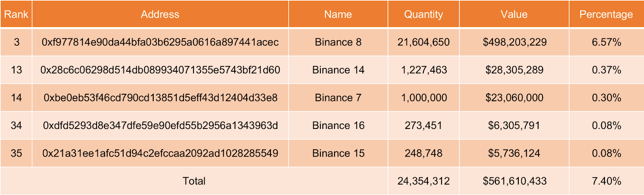Viewport: 644px width, 195px height.
Task: Click the Total row label
Action: [x=194, y=181]
